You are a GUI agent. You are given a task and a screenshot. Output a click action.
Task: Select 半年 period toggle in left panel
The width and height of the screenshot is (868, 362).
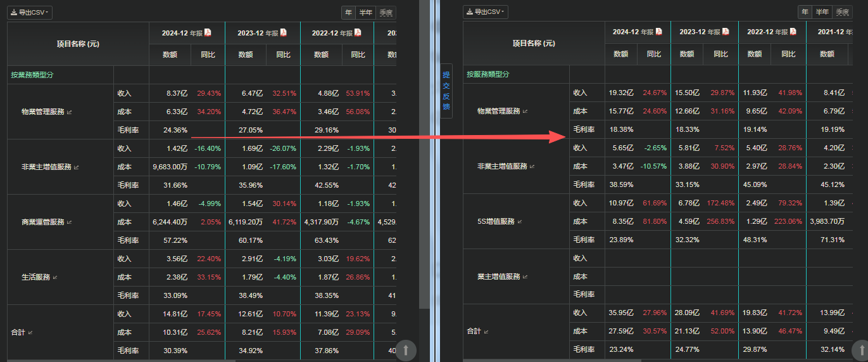(x=366, y=13)
